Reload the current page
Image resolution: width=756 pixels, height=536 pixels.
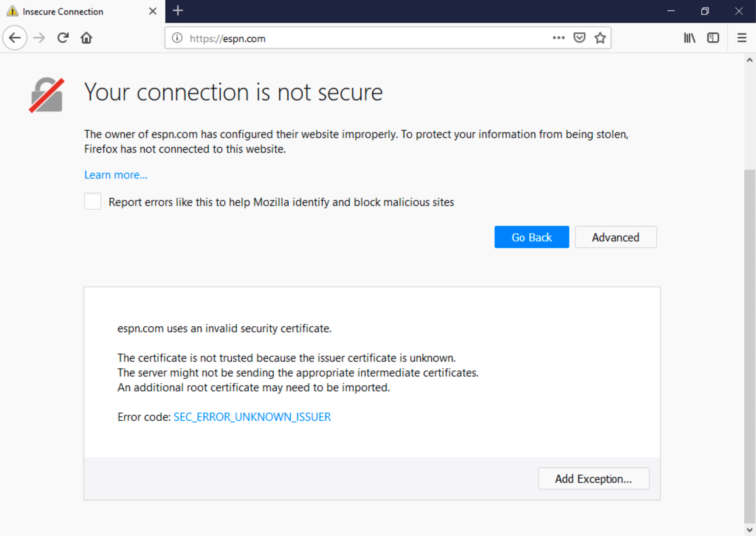coord(63,38)
